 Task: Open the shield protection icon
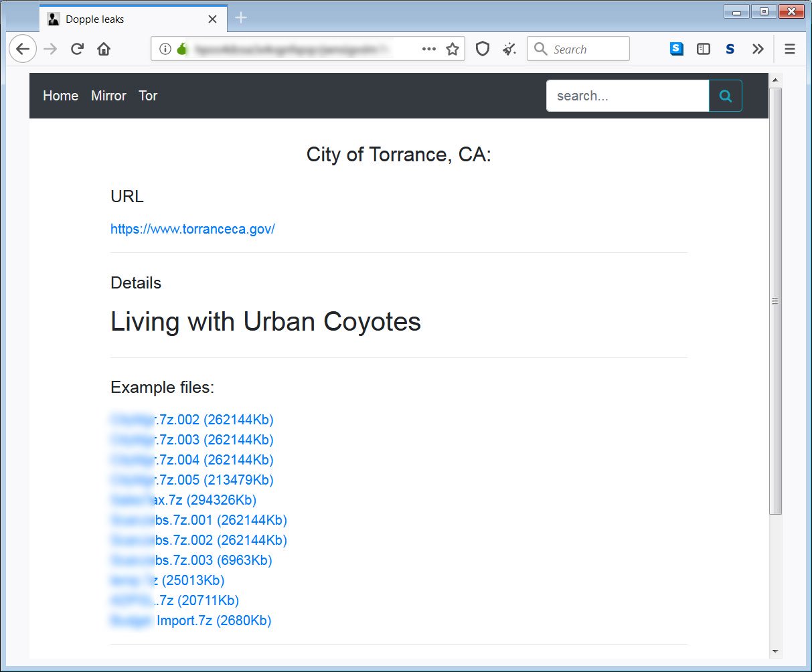pyautogui.click(x=483, y=49)
